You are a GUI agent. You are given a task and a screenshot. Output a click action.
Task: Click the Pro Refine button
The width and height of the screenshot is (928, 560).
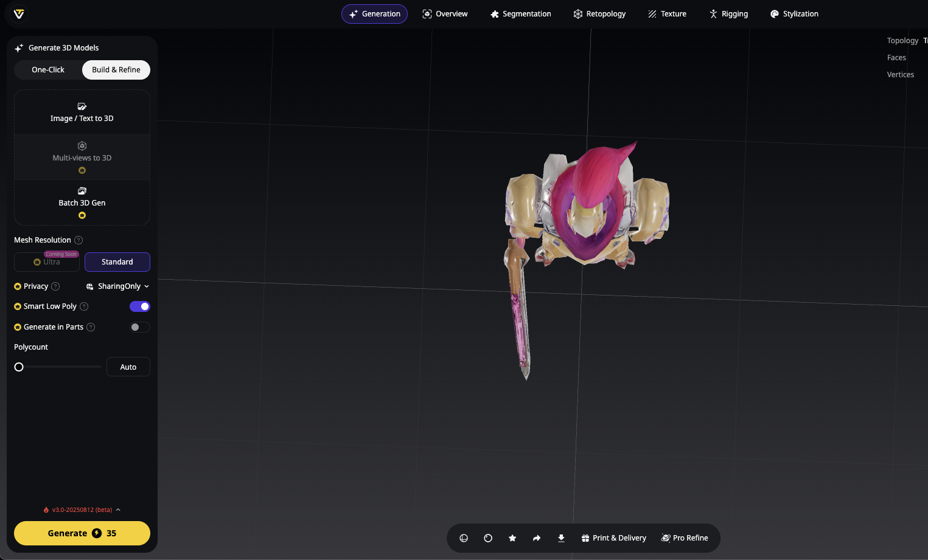[685, 538]
